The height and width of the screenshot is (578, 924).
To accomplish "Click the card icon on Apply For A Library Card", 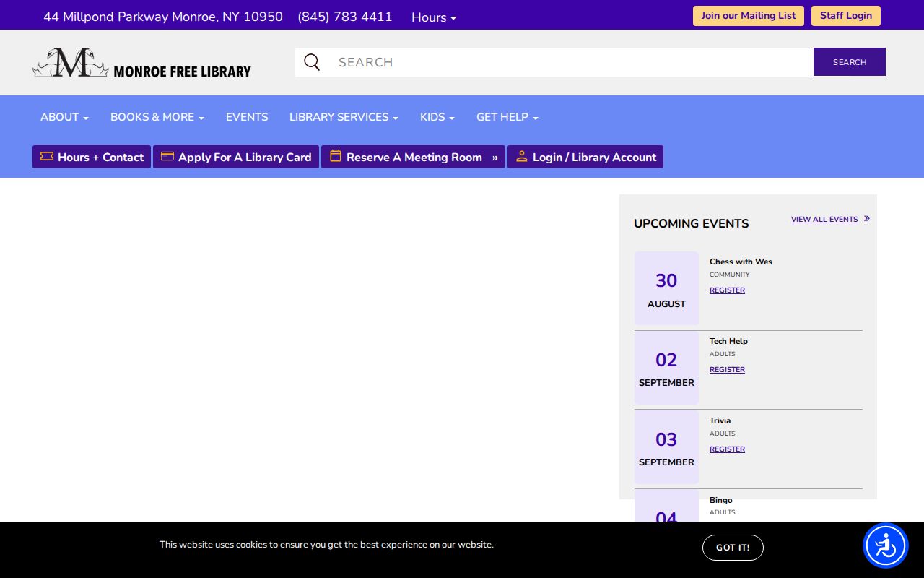I will [167, 156].
